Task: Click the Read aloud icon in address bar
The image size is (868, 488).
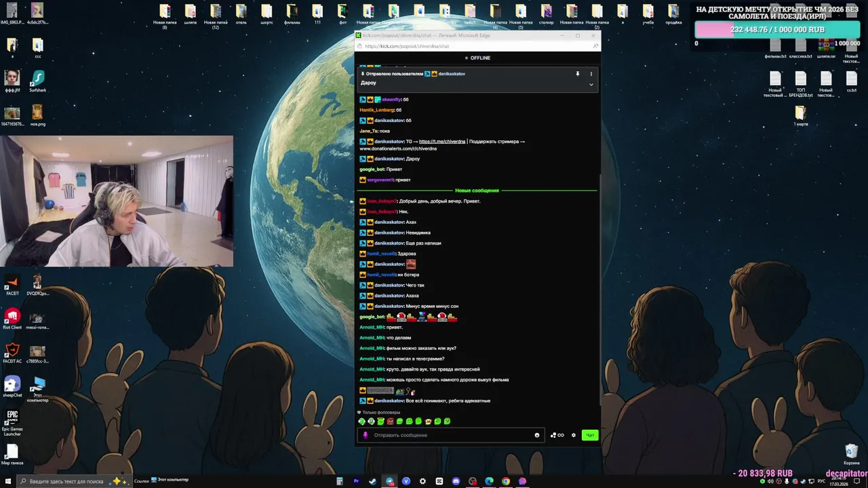Action: click(x=595, y=46)
